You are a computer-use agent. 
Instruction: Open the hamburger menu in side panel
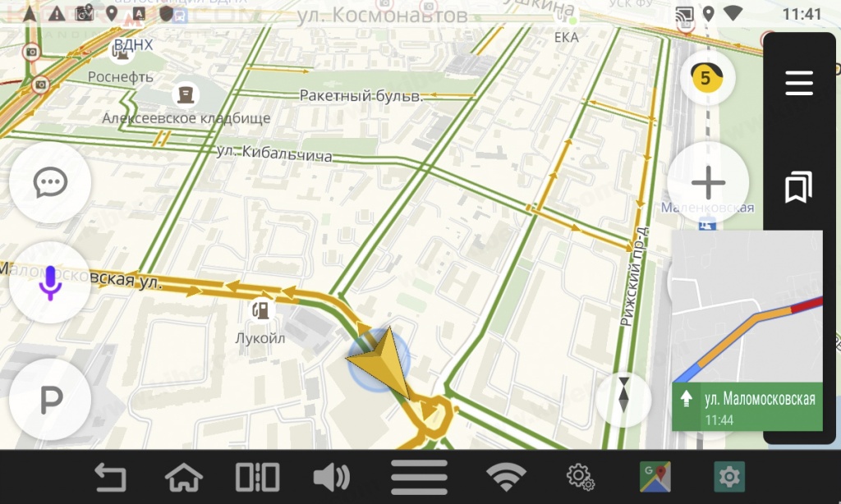point(799,83)
